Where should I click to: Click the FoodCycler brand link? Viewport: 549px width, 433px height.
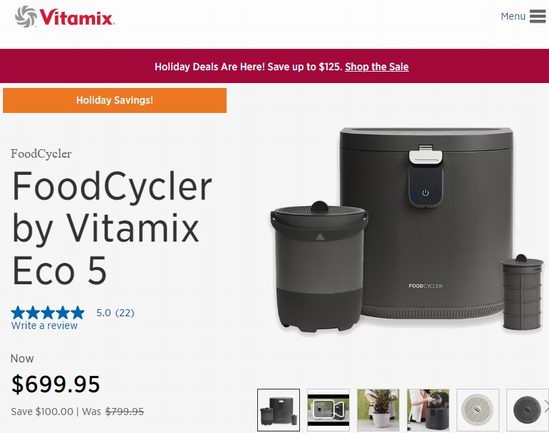point(41,154)
